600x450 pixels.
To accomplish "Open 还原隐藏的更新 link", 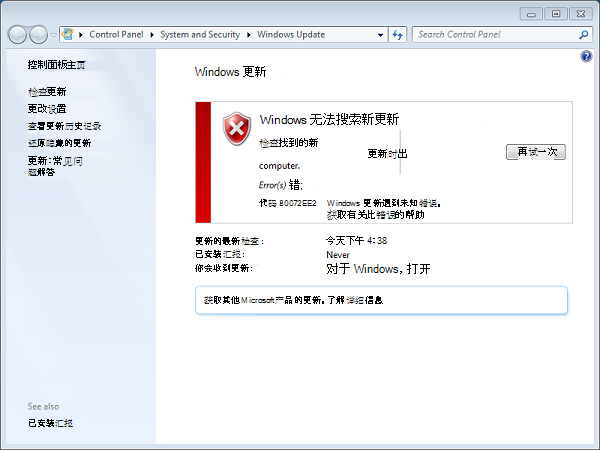I will [x=59, y=143].
